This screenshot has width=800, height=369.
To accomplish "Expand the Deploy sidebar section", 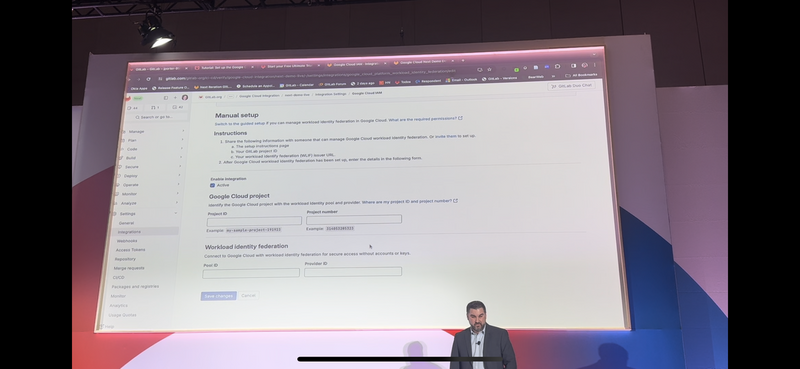I will point(149,176).
